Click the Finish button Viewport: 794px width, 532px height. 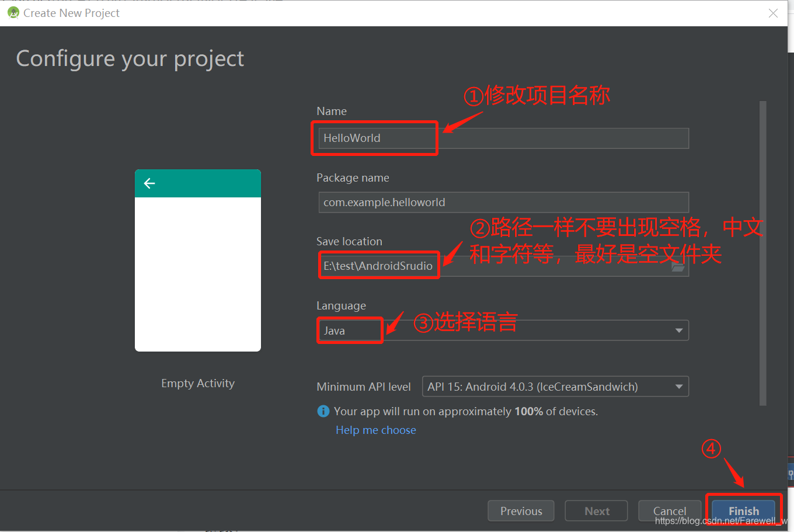pos(743,511)
